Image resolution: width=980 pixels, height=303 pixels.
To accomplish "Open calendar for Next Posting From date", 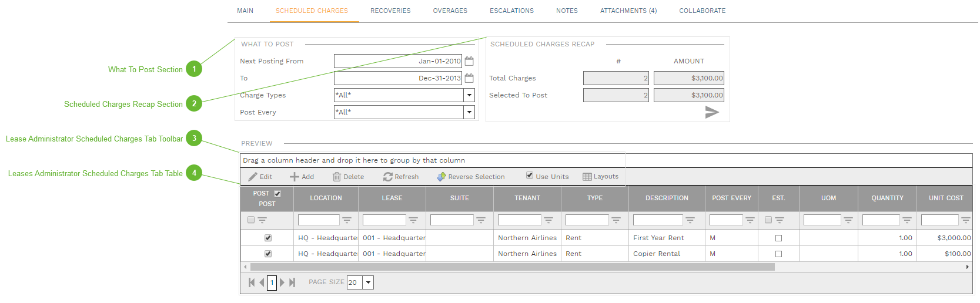I will pyautogui.click(x=469, y=61).
